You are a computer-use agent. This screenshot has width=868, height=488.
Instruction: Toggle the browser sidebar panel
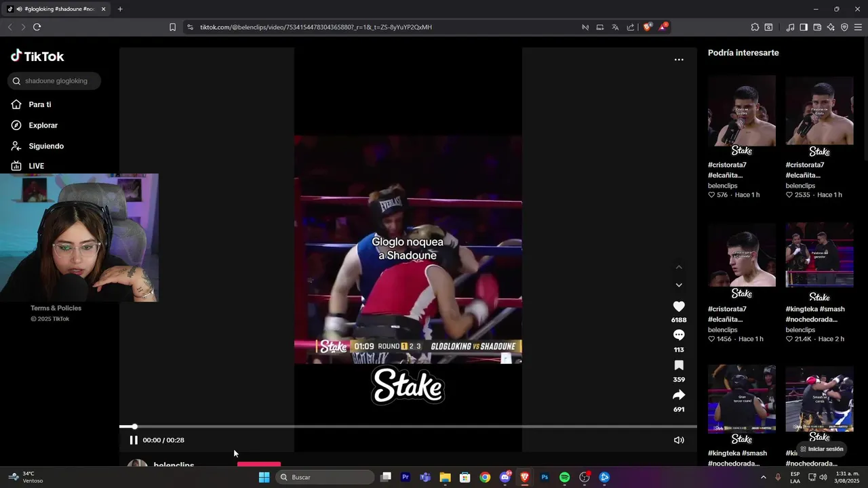pyautogui.click(x=804, y=27)
